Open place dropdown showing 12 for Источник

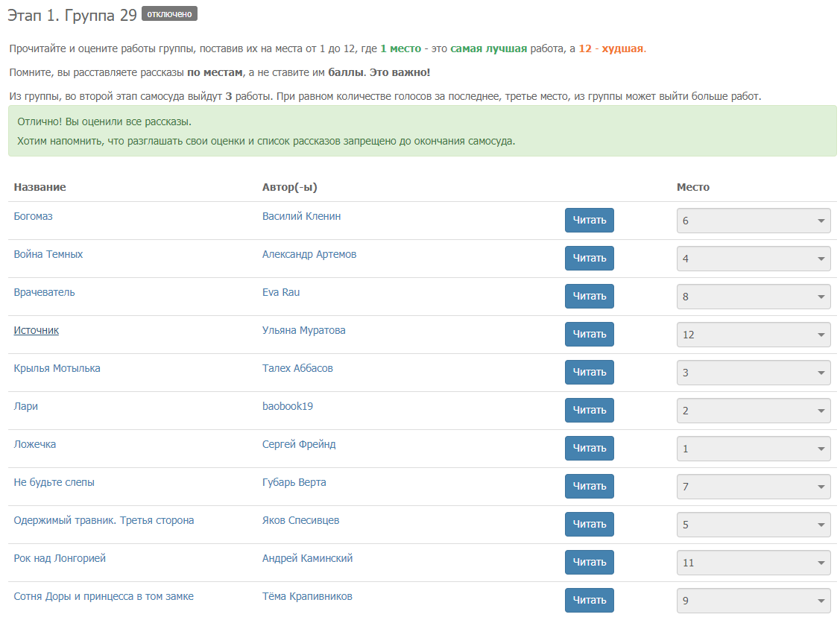pos(753,335)
